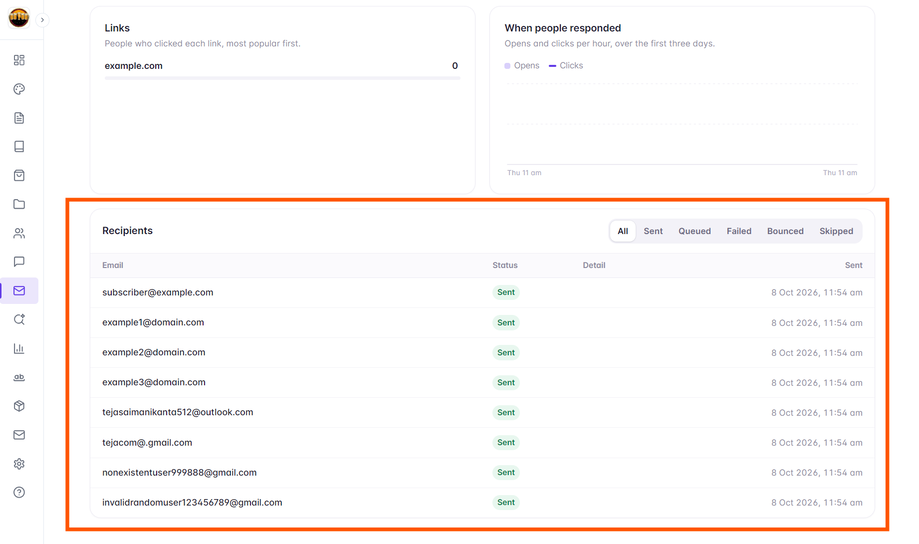Screen dimensions: 919x544
Task: Select tejacom@.gmail.com recipient email
Action: (x=147, y=442)
